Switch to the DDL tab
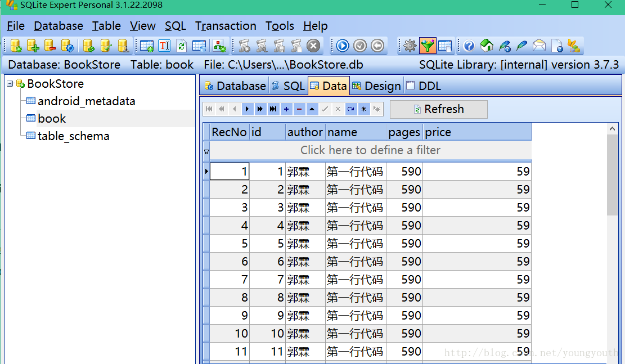The width and height of the screenshot is (625, 364). pyautogui.click(x=424, y=86)
